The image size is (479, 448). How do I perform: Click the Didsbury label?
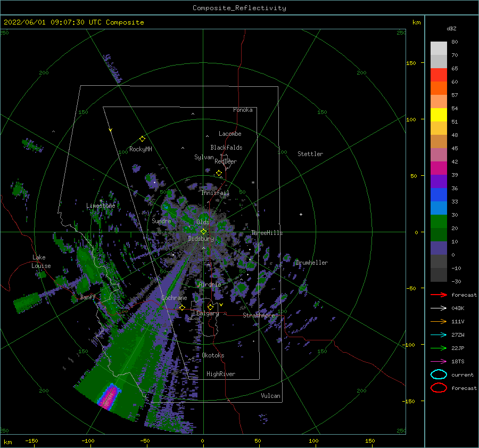pyautogui.click(x=201, y=239)
